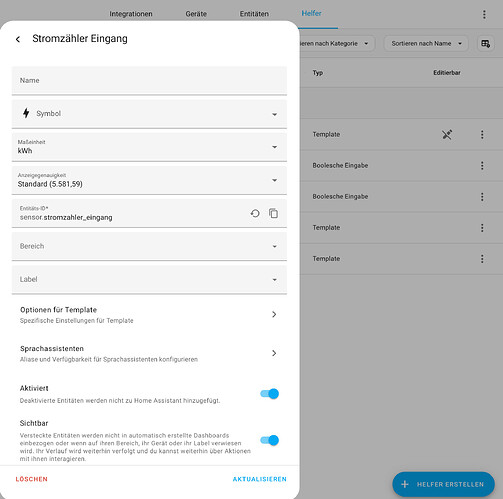
Task: Open the three-dot menu for the first Boolesche Eingabe row
Action: 482,166
